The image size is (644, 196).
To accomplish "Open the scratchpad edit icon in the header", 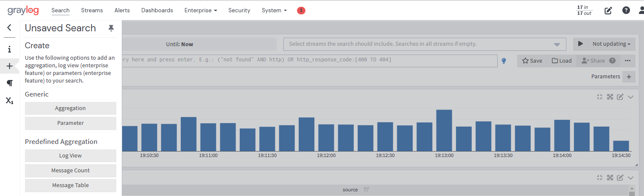I will pyautogui.click(x=608, y=11).
